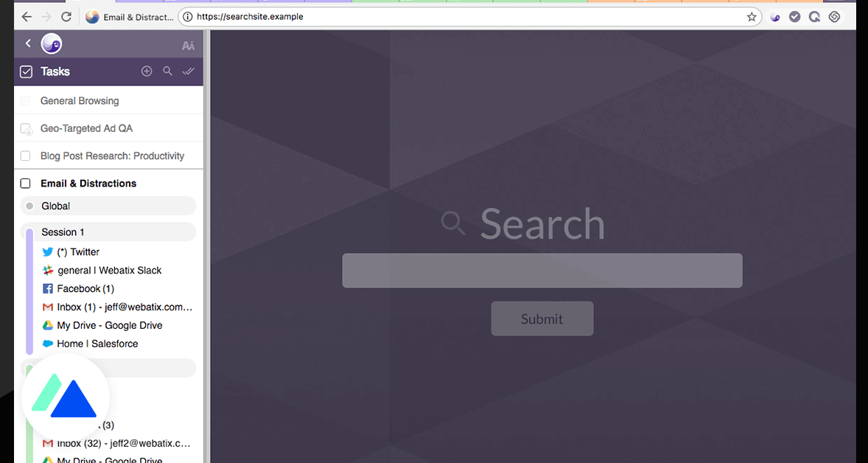Collapse the sidebar with the back chevron
The height and width of the screenshot is (463, 868).
(27, 43)
